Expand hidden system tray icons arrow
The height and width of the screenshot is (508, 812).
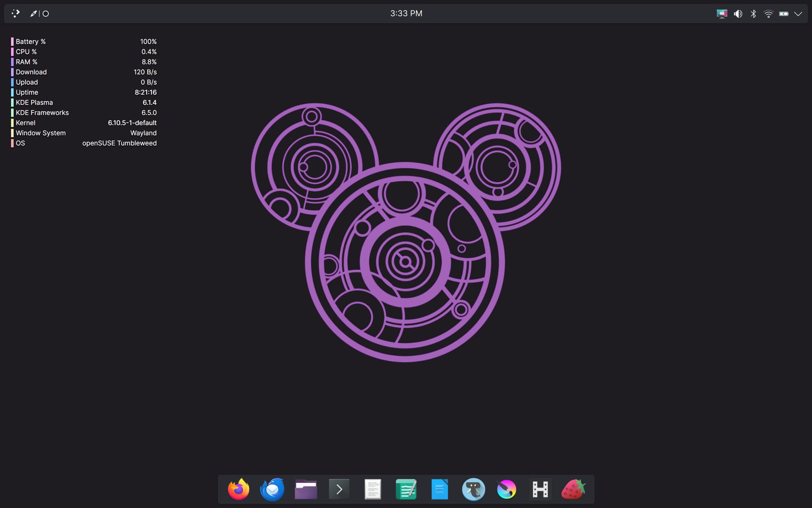coord(798,14)
